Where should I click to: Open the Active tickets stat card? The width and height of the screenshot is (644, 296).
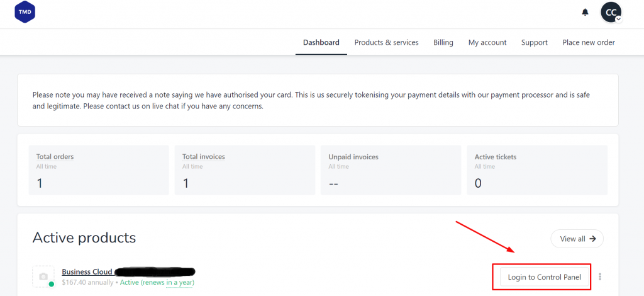coord(536,170)
